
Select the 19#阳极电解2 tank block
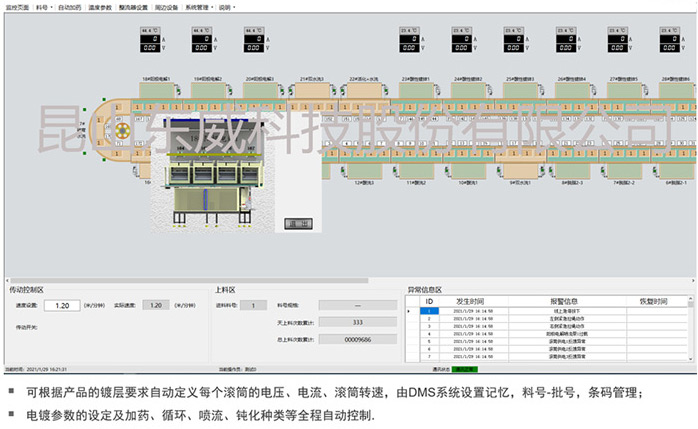pyautogui.click(x=211, y=88)
